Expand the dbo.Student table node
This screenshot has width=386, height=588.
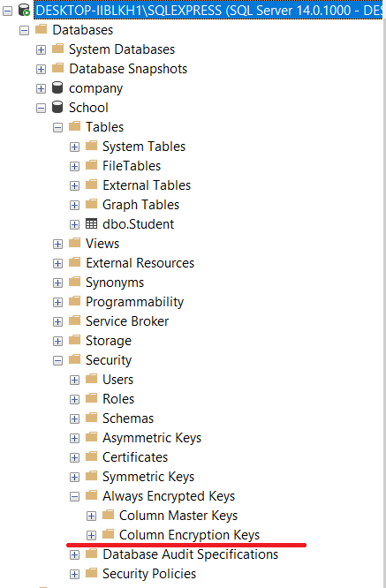point(75,224)
